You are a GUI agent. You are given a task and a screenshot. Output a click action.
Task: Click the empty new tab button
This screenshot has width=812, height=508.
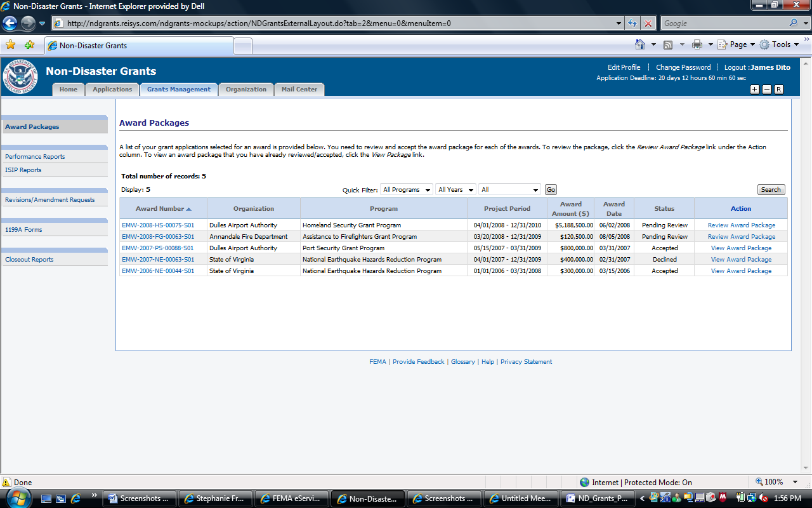point(243,46)
